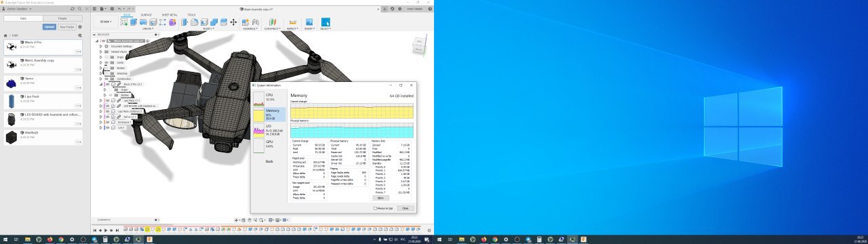Toggle visibility of the Joints folder
868x244 pixels.
(x=106, y=62)
